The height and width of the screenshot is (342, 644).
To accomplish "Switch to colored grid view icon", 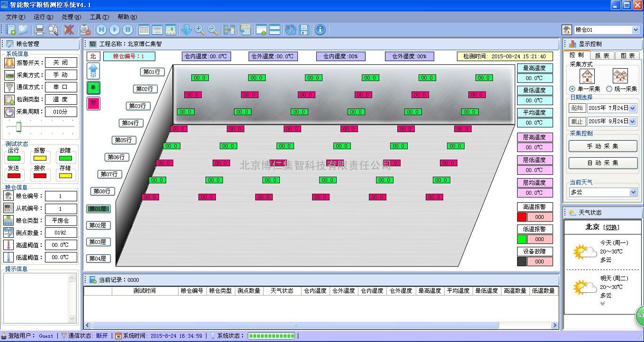I will tap(144, 30).
